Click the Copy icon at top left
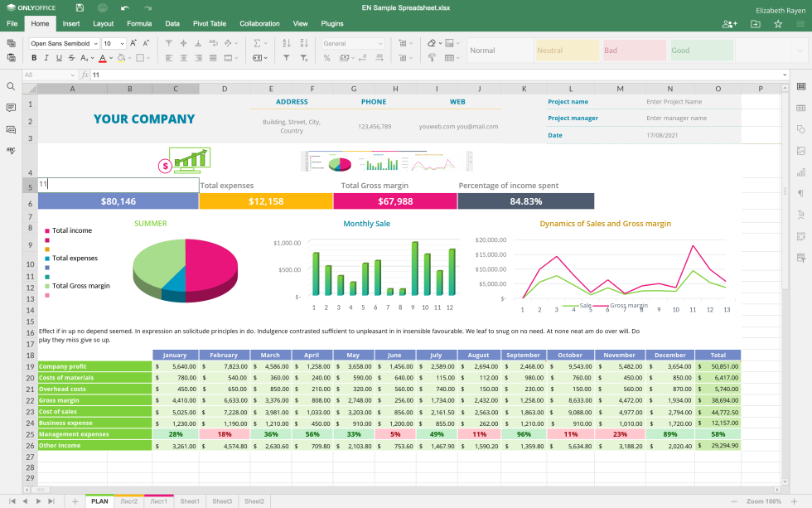The width and height of the screenshot is (812, 508). point(11,43)
